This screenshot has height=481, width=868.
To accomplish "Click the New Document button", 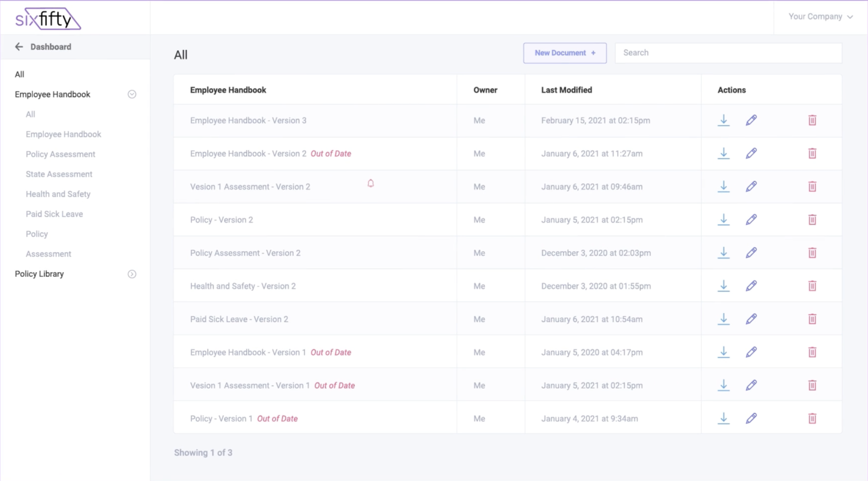I will [564, 53].
